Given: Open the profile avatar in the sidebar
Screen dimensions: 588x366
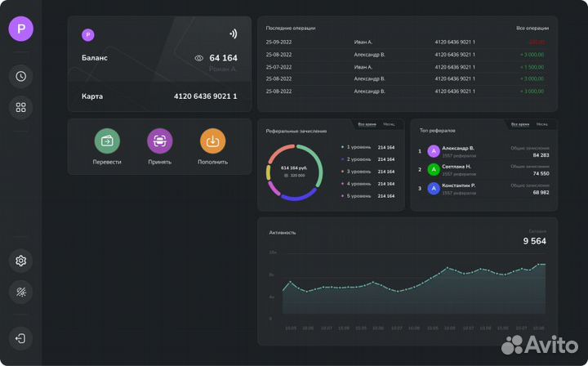Looking at the screenshot, I should tap(21, 29).
